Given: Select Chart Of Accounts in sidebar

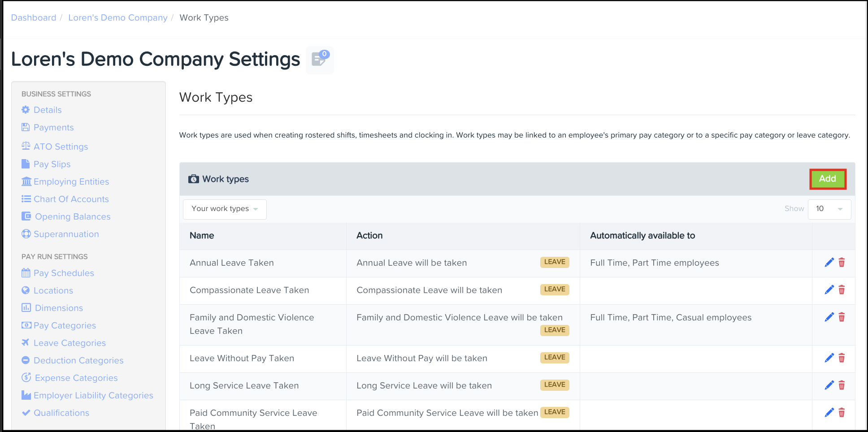Looking at the screenshot, I should (x=71, y=199).
